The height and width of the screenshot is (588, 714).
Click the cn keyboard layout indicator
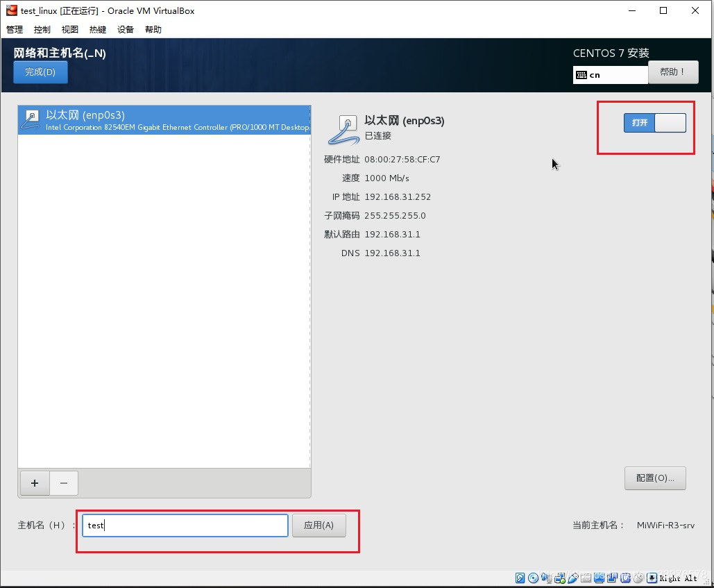[610, 75]
